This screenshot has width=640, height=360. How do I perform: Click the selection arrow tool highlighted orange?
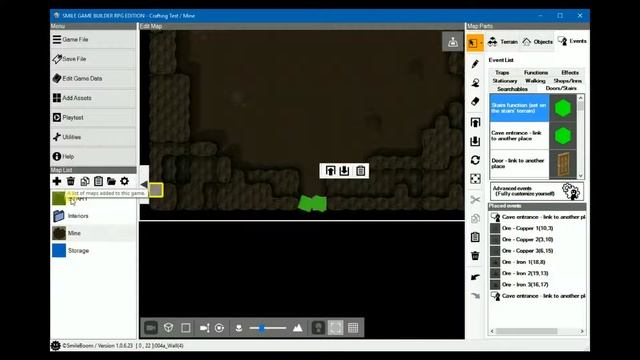point(473,42)
